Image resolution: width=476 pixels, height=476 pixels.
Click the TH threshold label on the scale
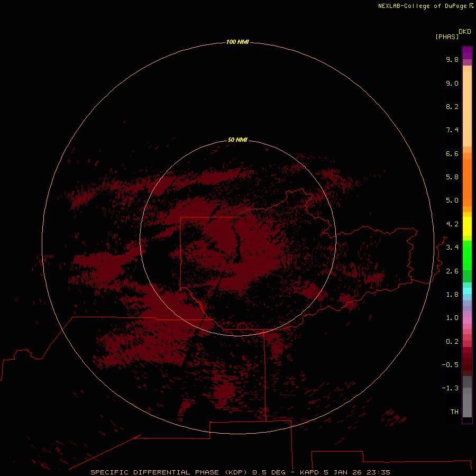tap(454, 412)
